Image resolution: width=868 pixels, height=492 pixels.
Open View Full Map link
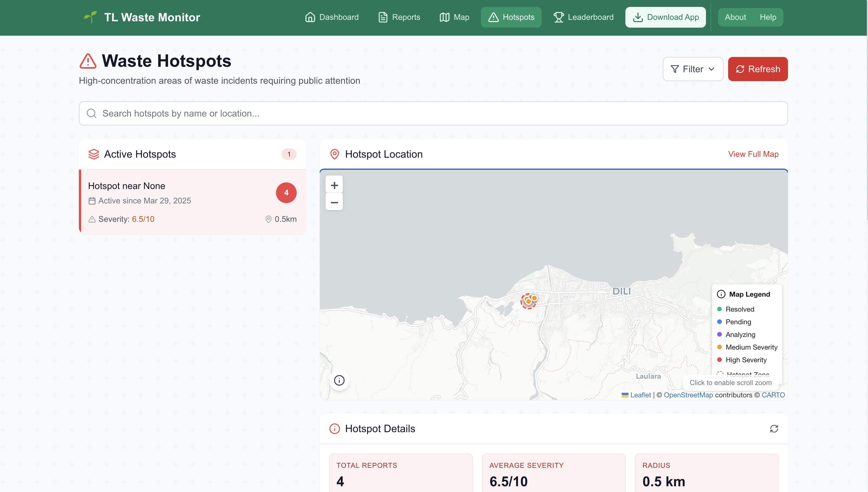(x=753, y=154)
